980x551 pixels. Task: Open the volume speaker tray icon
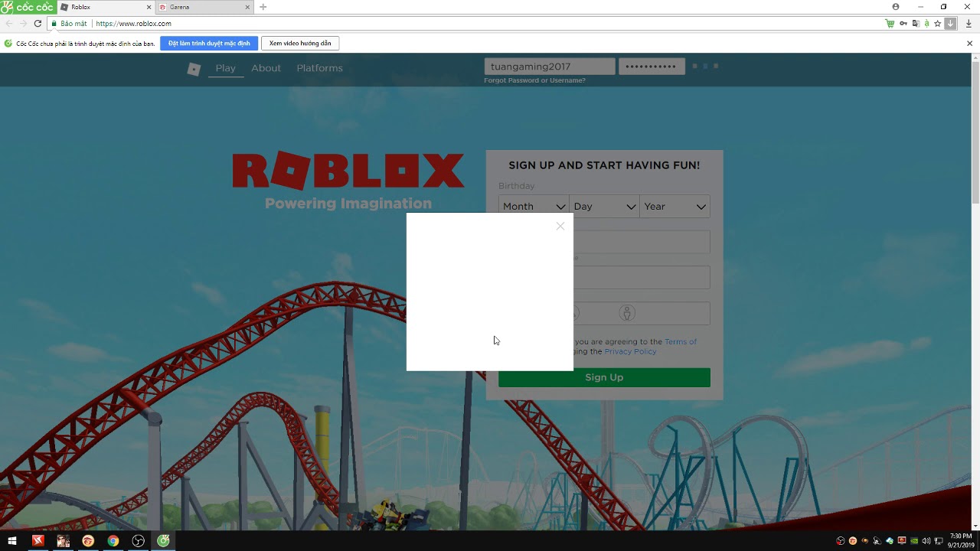(926, 541)
